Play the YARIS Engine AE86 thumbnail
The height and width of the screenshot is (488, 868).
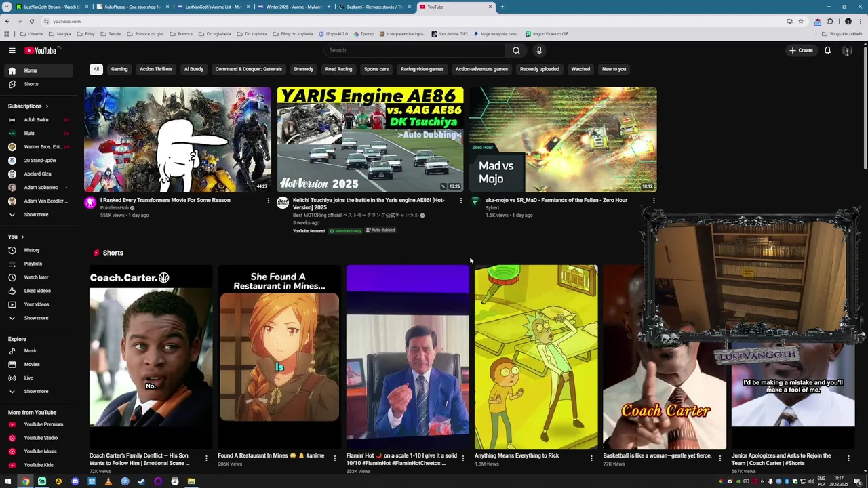point(370,140)
